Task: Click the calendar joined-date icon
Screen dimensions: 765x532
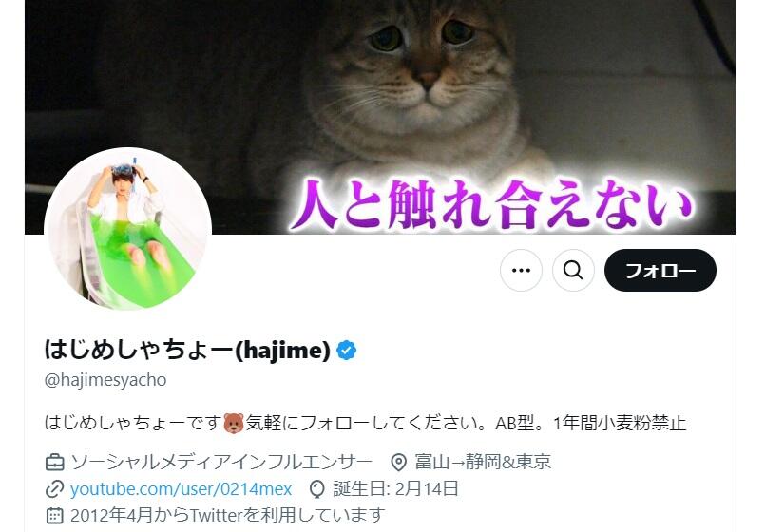Action: tap(55, 516)
